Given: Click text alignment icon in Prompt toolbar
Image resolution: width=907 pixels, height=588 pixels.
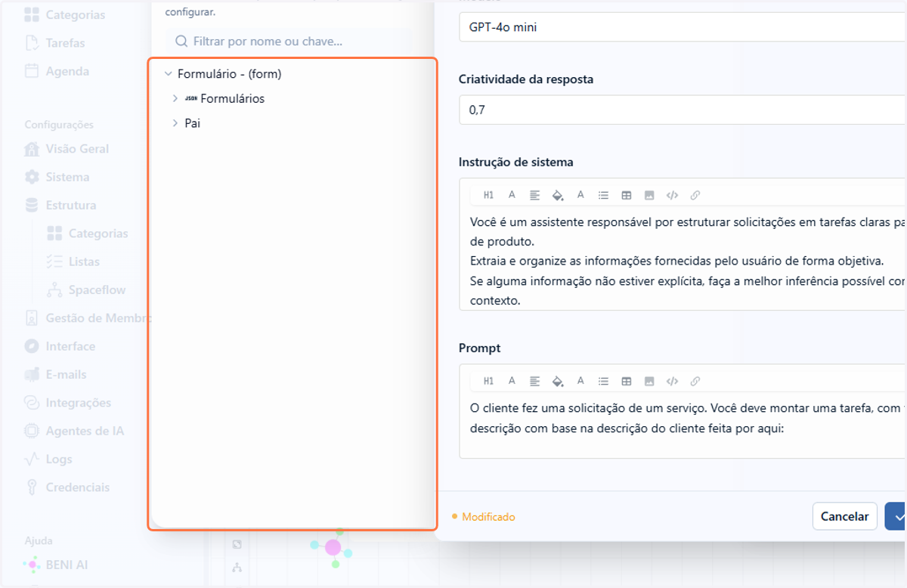Looking at the screenshot, I should [534, 381].
